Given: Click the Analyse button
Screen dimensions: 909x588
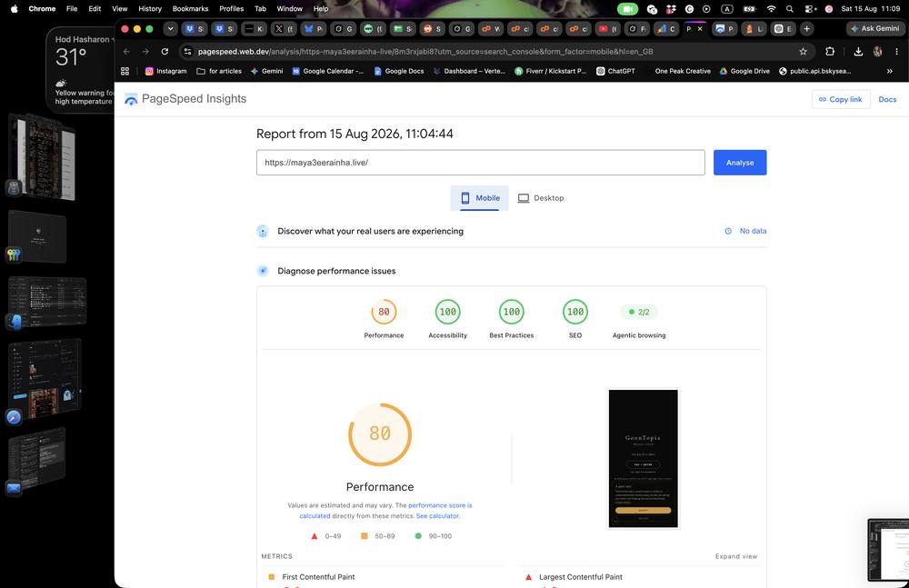Looking at the screenshot, I should (740, 163).
